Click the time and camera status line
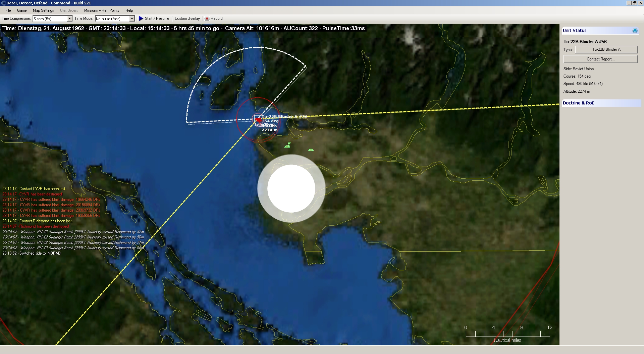 (183, 29)
